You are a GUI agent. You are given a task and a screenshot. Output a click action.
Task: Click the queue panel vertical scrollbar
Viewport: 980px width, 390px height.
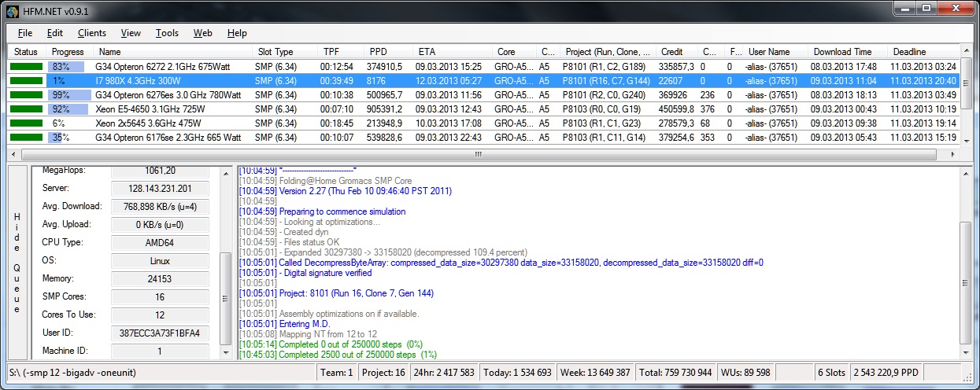pyautogui.click(x=225, y=263)
